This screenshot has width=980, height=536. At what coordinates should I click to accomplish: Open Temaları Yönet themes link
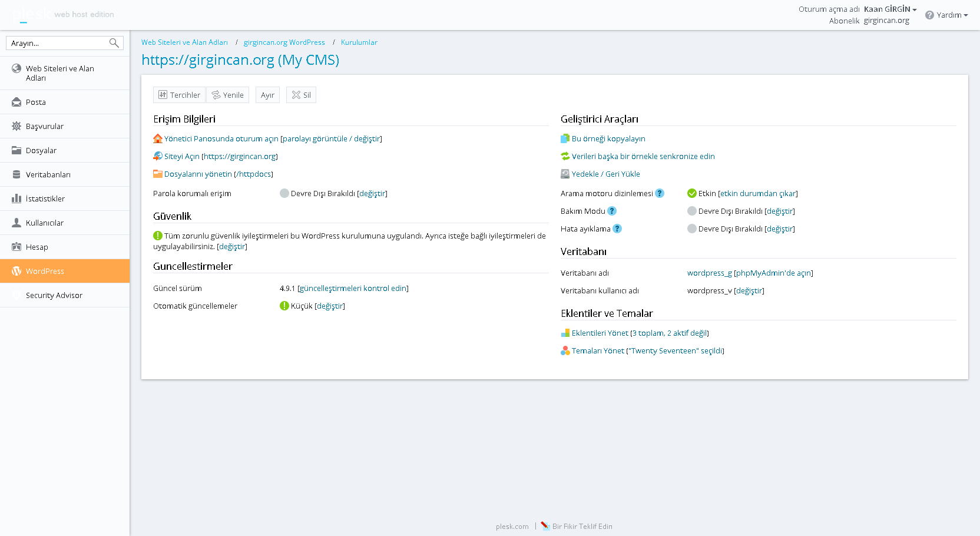point(598,350)
